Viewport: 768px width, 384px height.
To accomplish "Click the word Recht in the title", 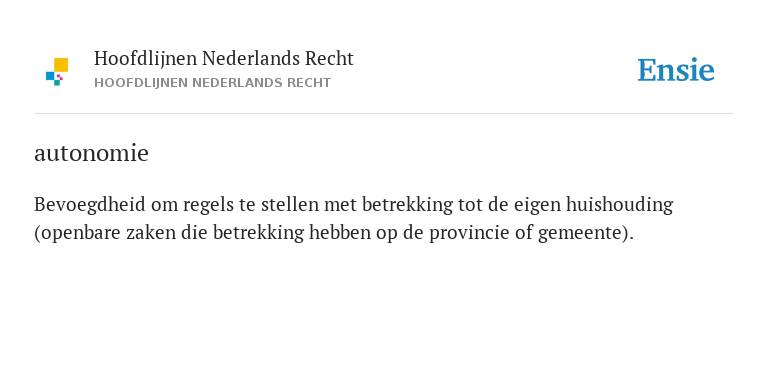I will [x=329, y=58].
